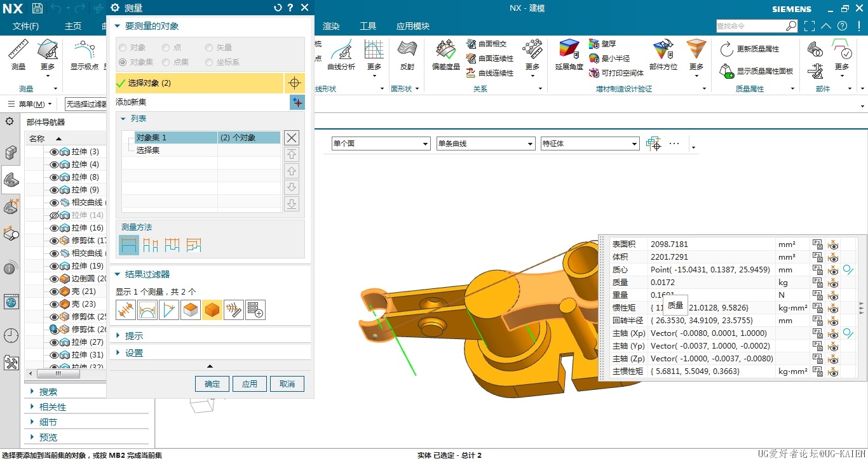Screen dimensions: 868x461
Task: Toggle visibility eye of 壳 (21)
Action: (54, 291)
